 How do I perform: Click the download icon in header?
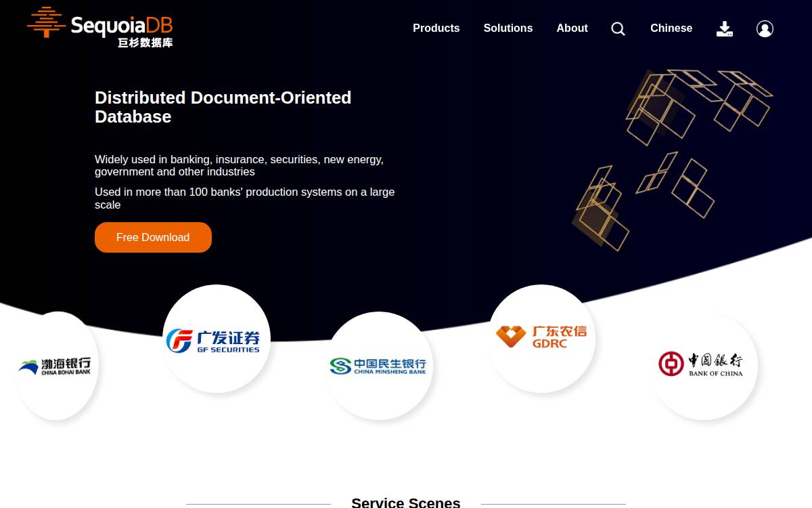click(x=725, y=28)
